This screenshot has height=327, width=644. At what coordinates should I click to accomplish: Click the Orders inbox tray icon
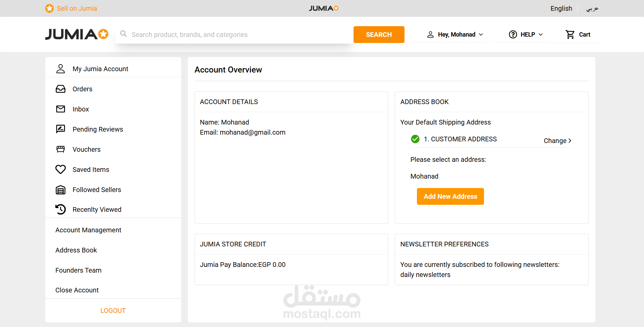(60, 89)
